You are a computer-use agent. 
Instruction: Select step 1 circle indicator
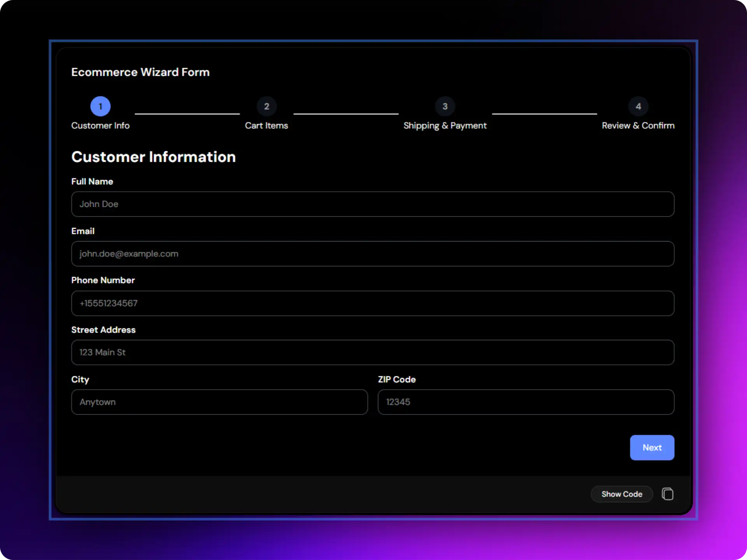(x=100, y=106)
